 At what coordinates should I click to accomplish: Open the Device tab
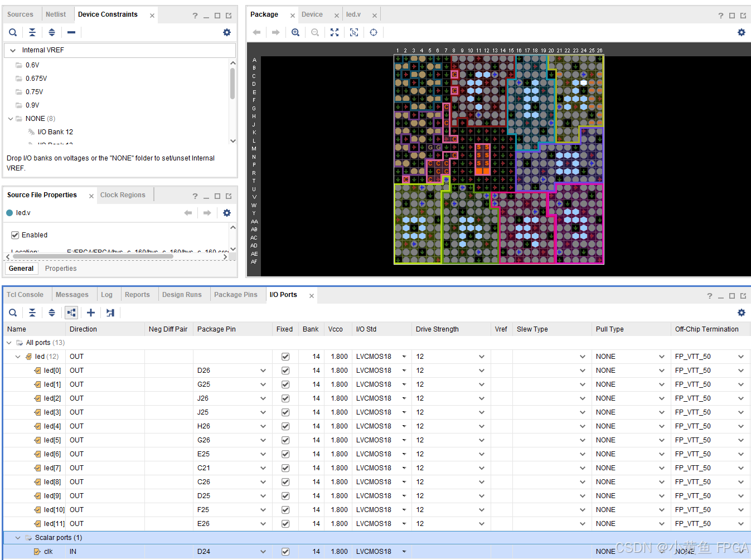(312, 14)
